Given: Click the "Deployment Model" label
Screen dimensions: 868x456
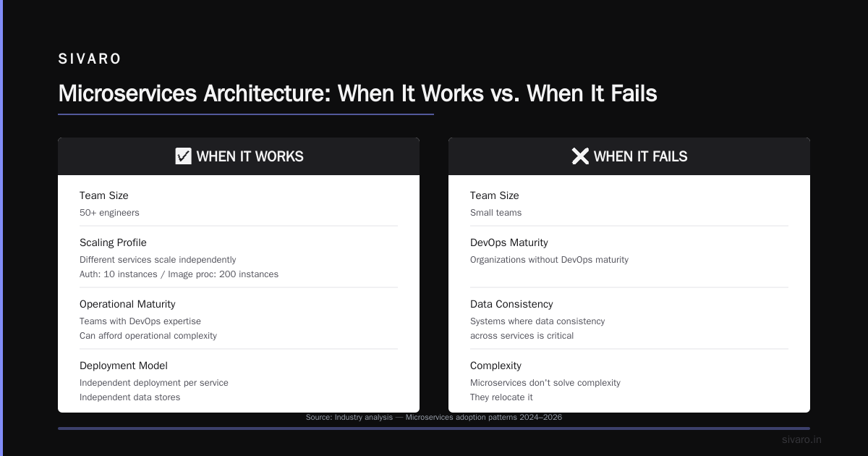Looking at the screenshot, I should pyautogui.click(x=123, y=366).
